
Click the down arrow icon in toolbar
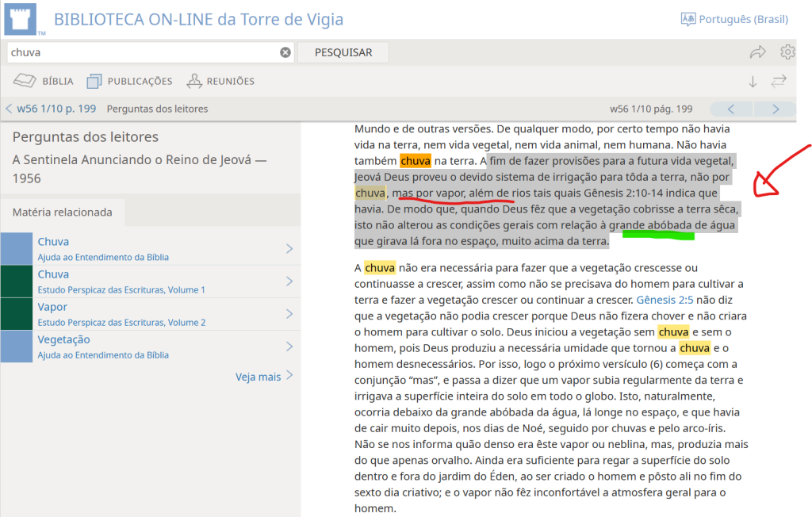(x=753, y=81)
